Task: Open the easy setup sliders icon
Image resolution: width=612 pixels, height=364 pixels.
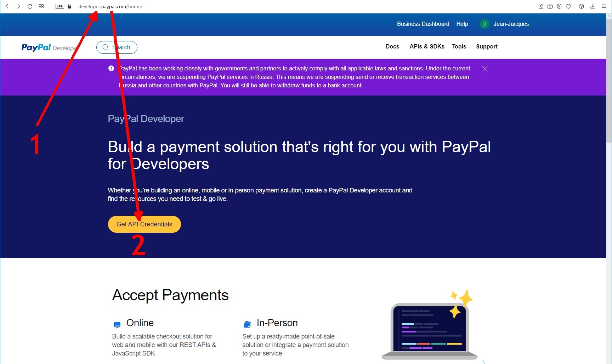Action: pos(604,6)
